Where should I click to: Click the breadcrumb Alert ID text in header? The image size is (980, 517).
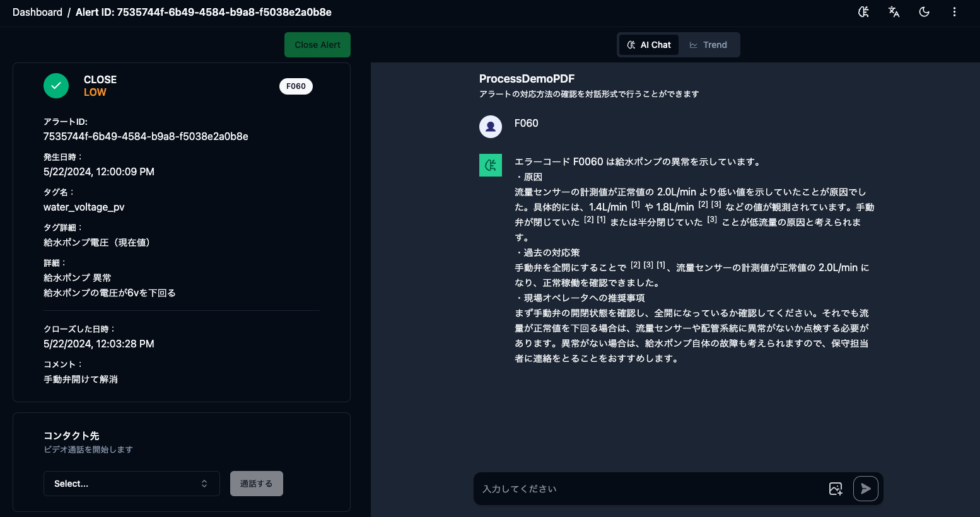point(204,12)
